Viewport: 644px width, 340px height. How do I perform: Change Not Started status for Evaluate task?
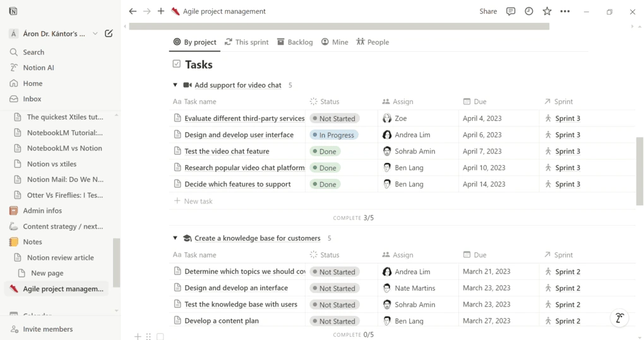pyautogui.click(x=335, y=118)
